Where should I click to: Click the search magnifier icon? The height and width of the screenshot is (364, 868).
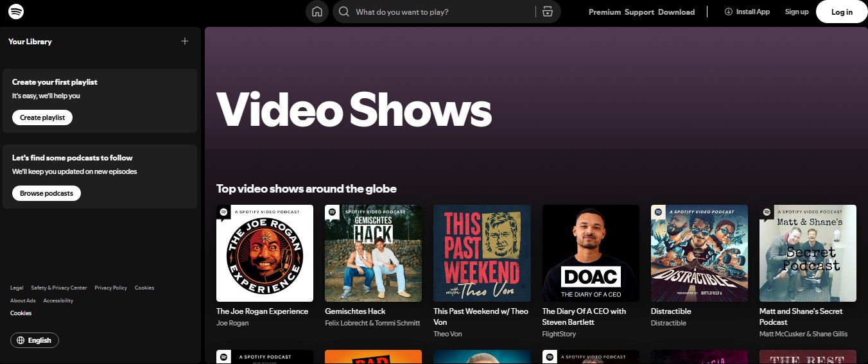[x=344, y=12]
